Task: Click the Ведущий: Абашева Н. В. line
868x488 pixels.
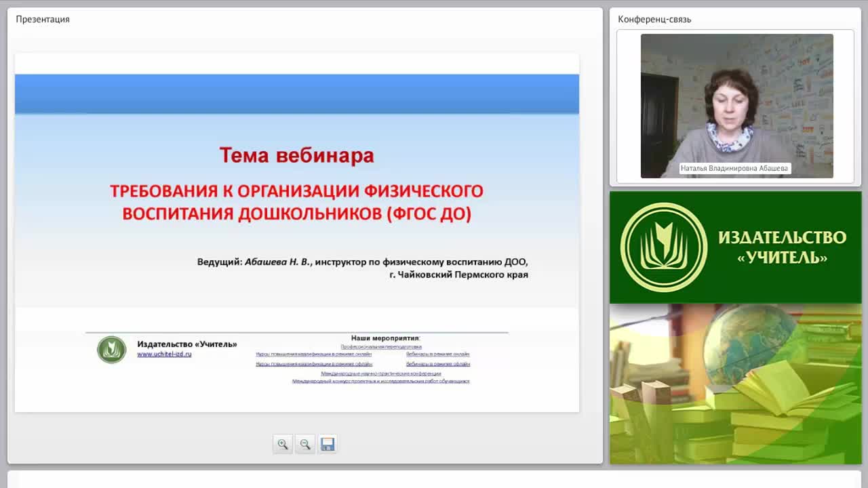Action: (x=363, y=262)
